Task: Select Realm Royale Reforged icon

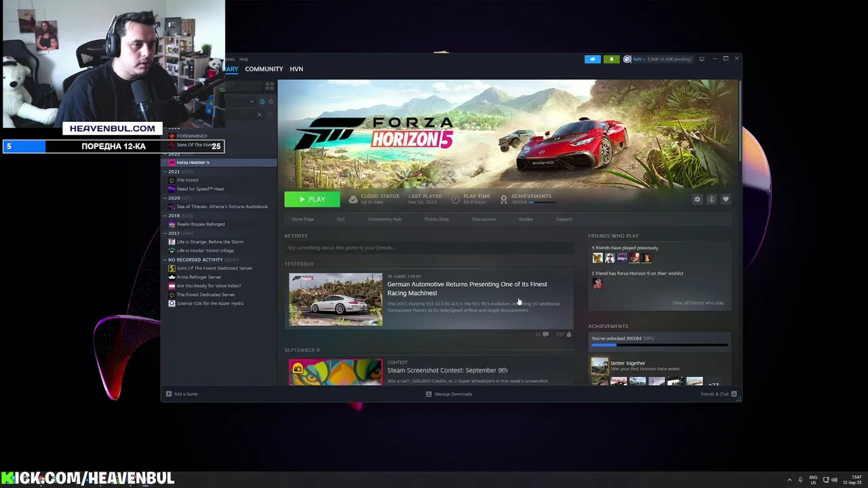Action: point(172,224)
